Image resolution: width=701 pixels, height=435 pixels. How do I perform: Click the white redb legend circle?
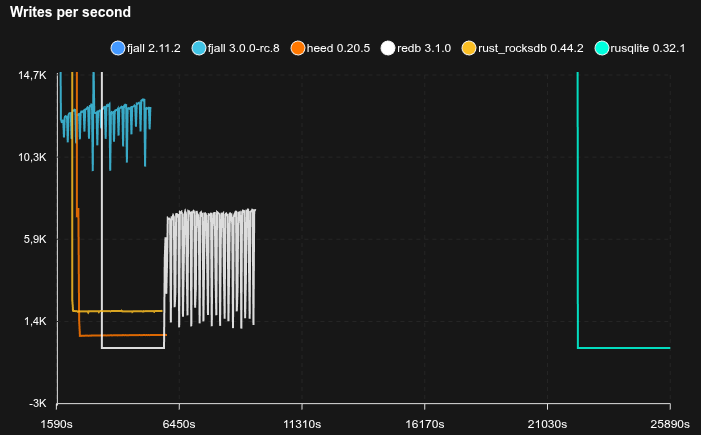click(x=389, y=48)
